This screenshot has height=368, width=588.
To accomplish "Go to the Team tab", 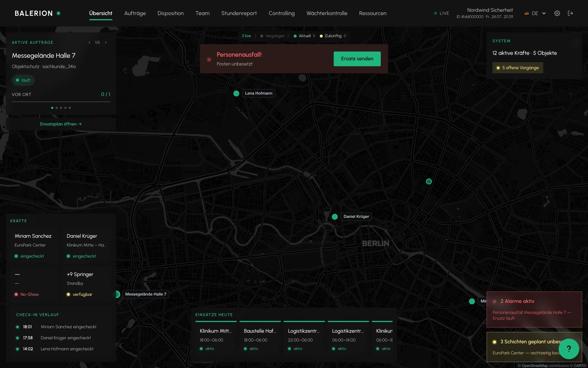I will 202,13.
